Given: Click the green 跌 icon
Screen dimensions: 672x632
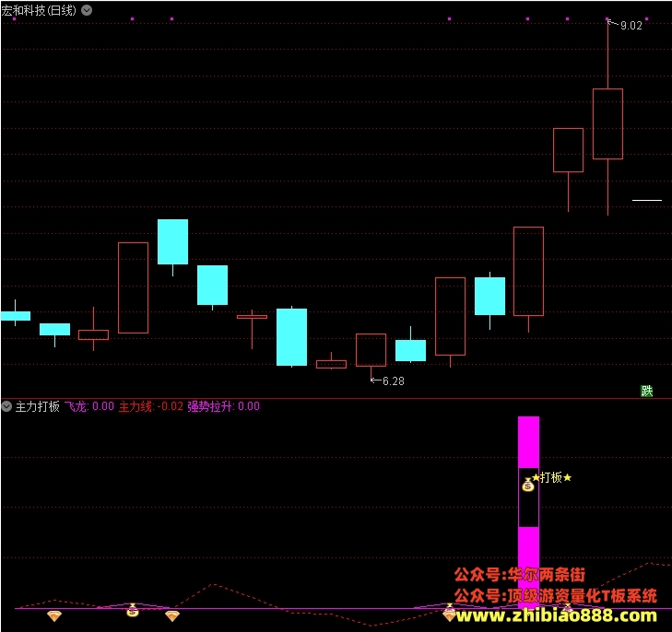Looking at the screenshot, I should [x=647, y=391].
